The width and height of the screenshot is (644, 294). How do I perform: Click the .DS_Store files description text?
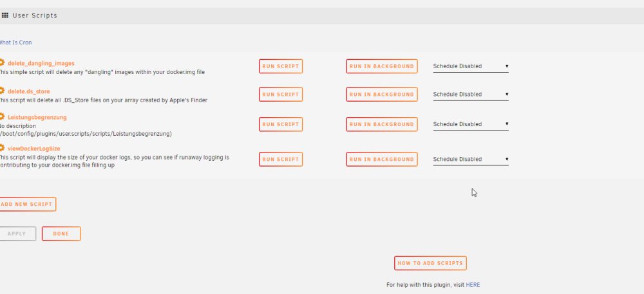click(103, 100)
